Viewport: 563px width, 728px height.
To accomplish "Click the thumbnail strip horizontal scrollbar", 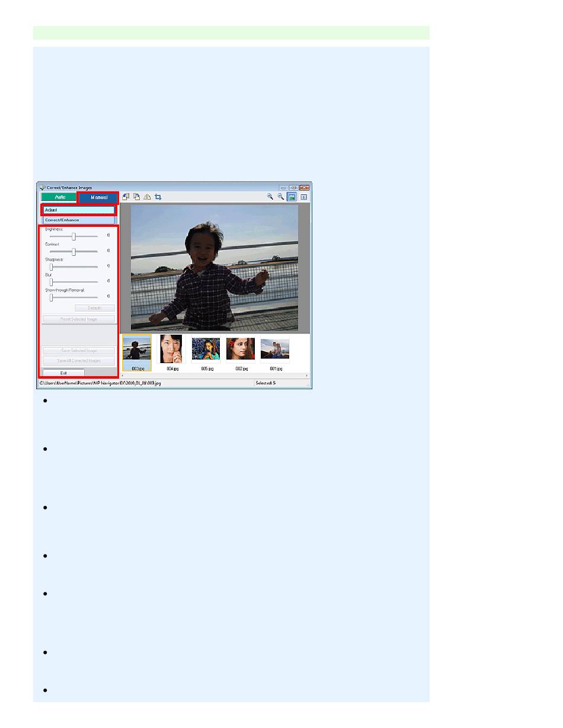I will 215,376.
